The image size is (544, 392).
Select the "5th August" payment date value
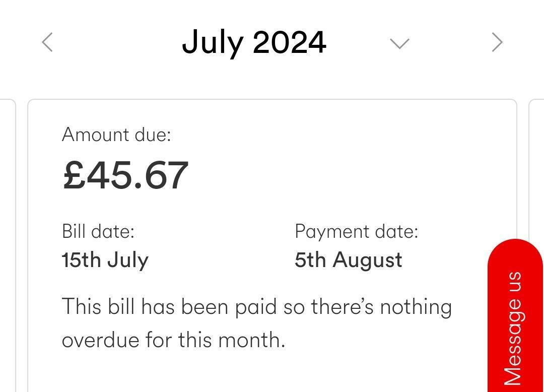349,260
